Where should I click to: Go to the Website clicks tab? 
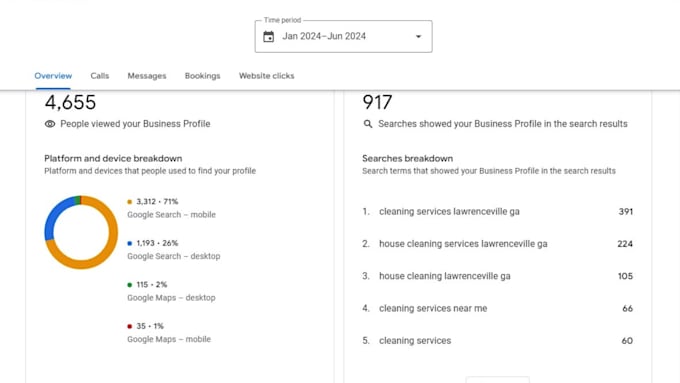[x=266, y=76]
